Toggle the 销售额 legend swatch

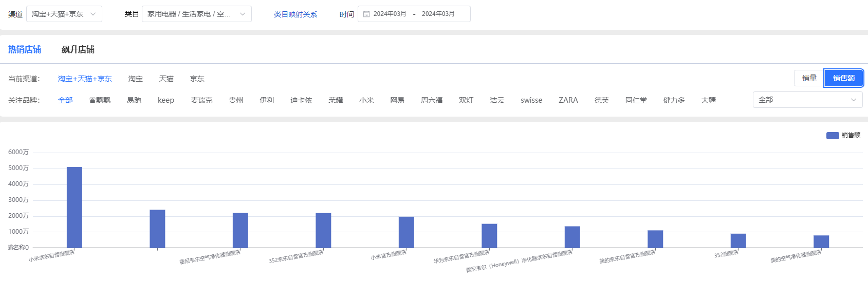tap(833, 135)
